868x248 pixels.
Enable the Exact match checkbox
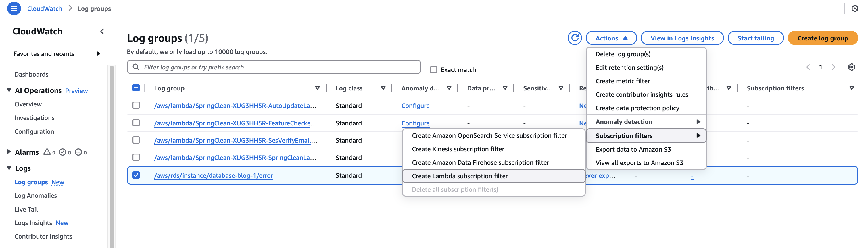pos(433,70)
